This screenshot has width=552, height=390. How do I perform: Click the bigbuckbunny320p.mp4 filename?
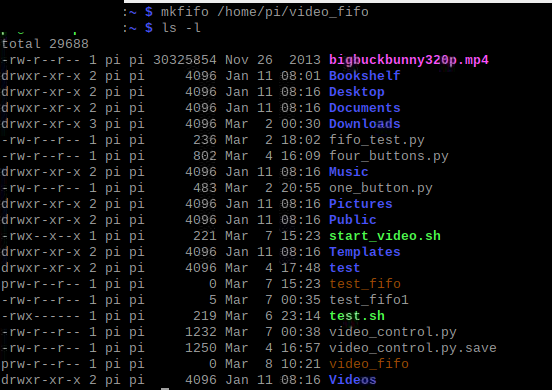click(409, 60)
